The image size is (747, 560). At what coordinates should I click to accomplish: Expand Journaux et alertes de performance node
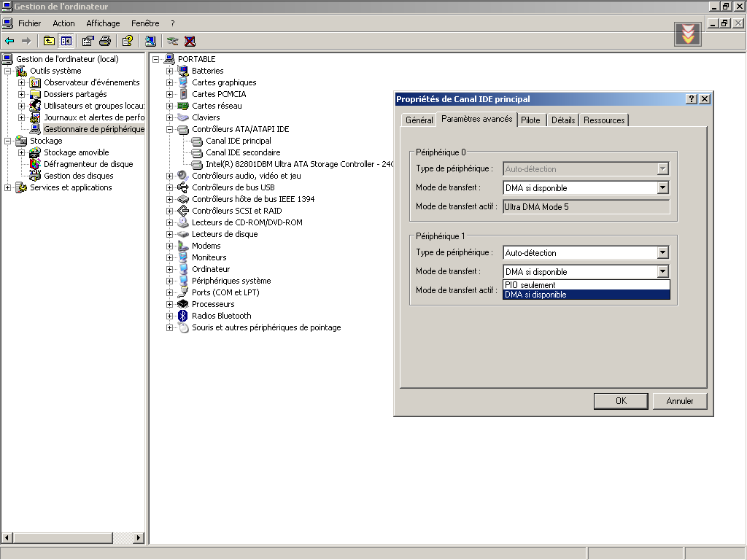21,117
